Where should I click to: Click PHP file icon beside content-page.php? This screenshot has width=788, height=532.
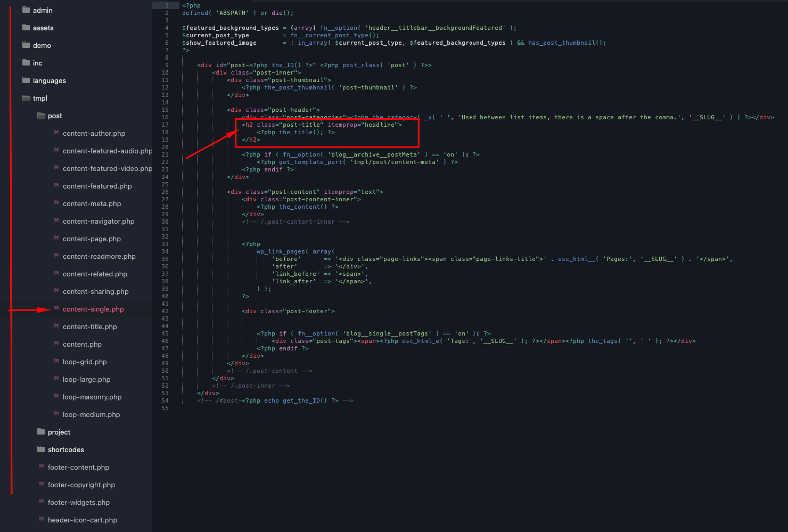(x=56, y=239)
